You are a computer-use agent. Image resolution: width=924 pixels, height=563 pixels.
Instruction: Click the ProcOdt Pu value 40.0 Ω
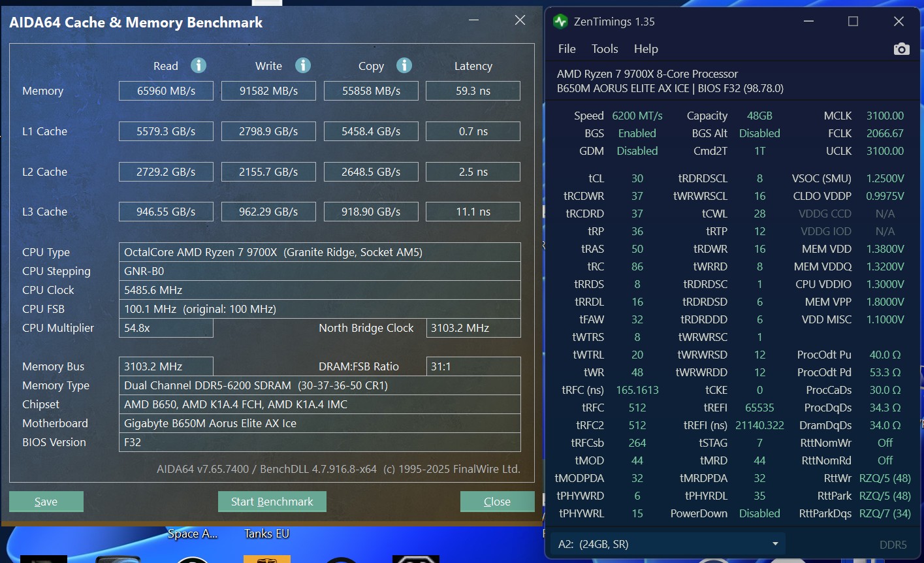click(885, 355)
